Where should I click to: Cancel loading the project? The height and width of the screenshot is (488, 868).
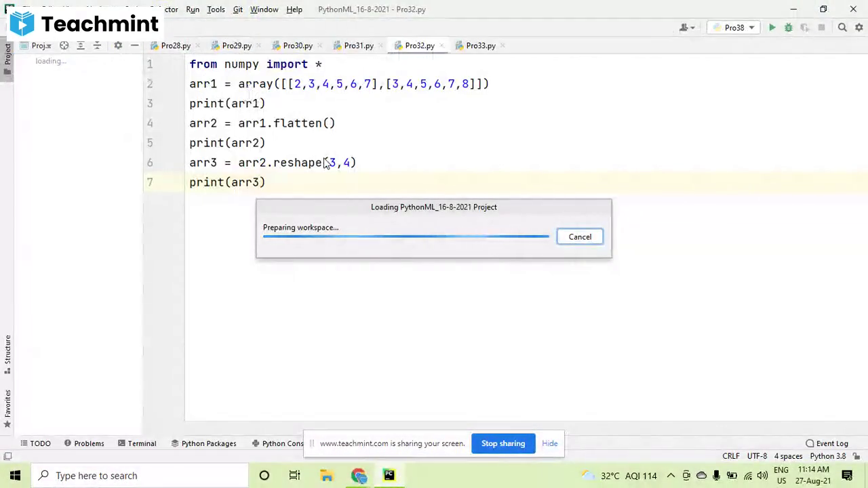tap(580, 237)
